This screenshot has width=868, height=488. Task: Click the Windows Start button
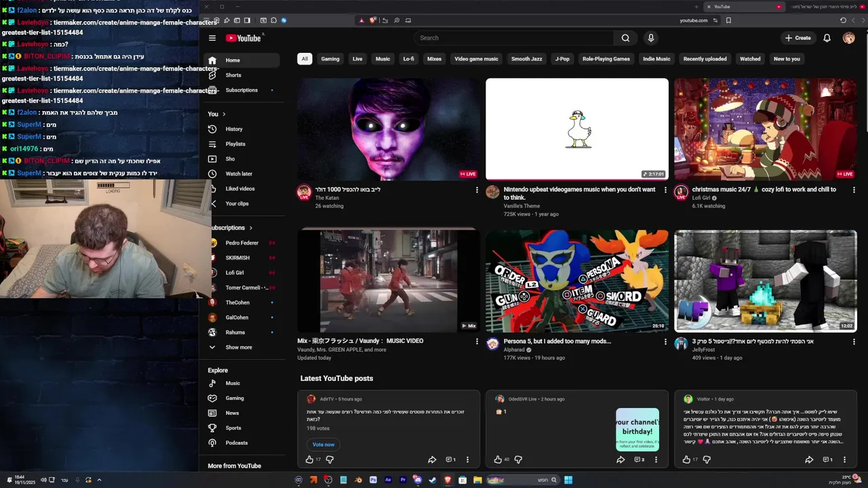click(568, 480)
